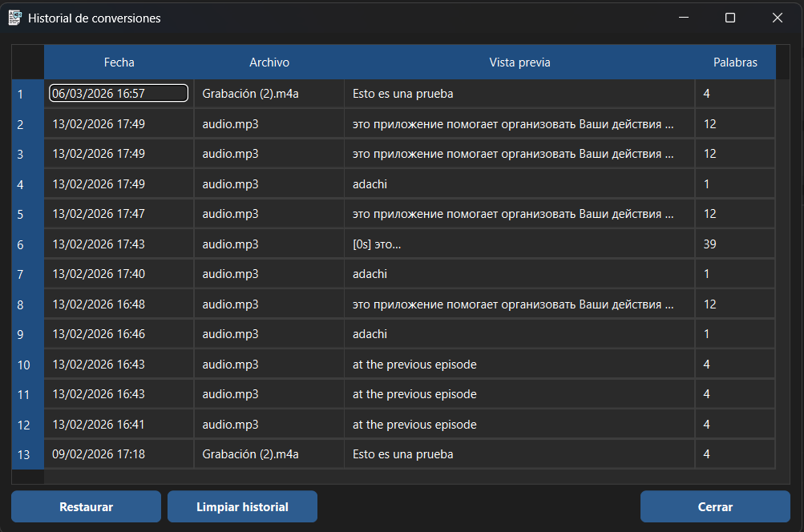Select row header number 6
The height and width of the screenshot is (532, 804).
[21, 244]
